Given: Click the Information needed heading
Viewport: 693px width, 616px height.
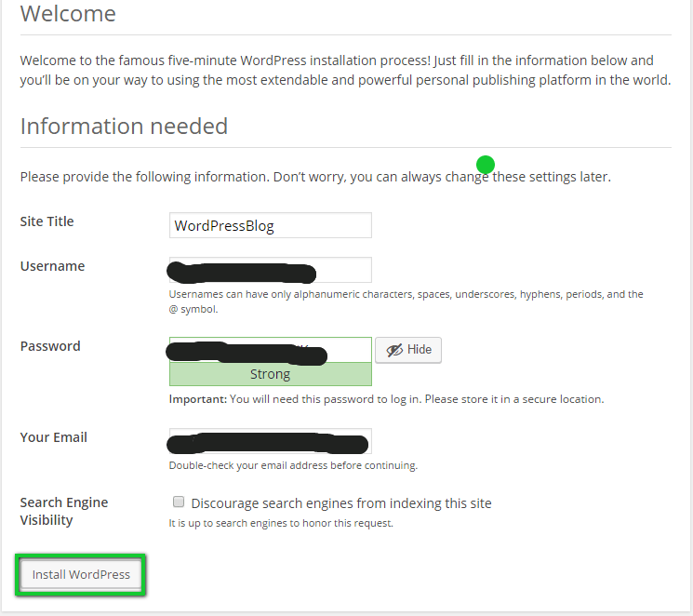Looking at the screenshot, I should pyautogui.click(x=124, y=126).
